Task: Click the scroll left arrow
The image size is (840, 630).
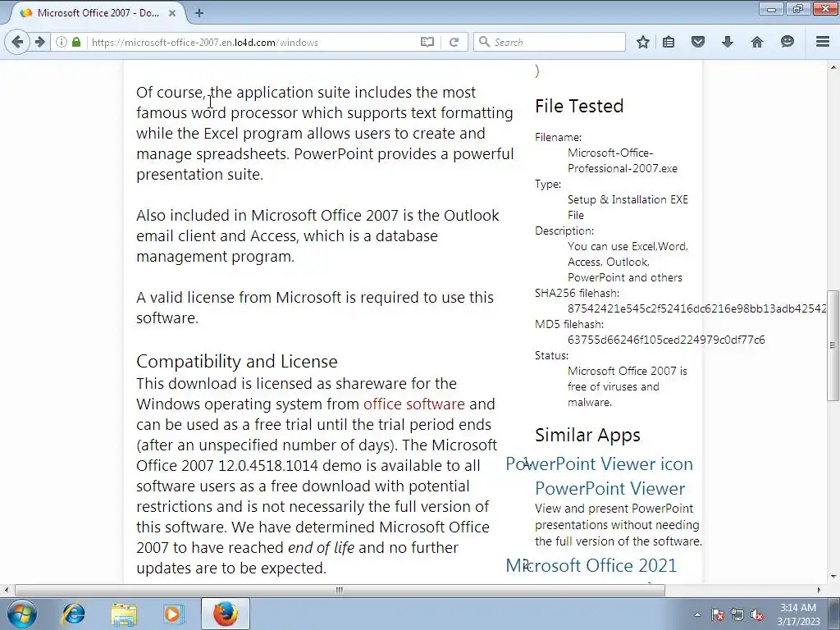Action: [x=6, y=590]
